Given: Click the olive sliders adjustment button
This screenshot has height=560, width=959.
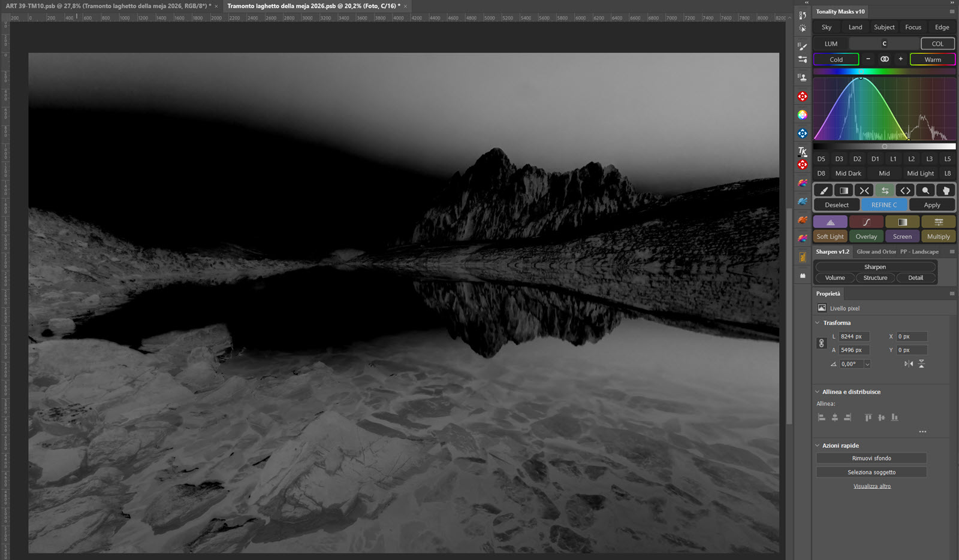Looking at the screenshot, I should pos(939,222).
